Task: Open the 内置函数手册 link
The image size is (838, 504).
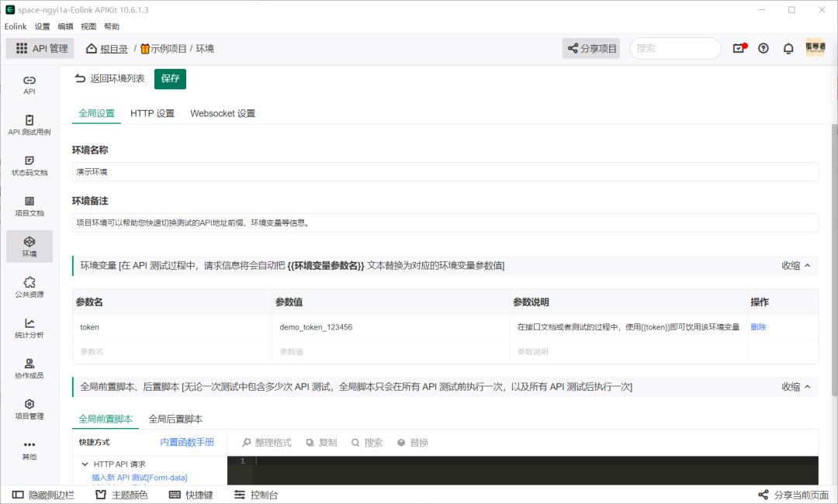Action: coord(187,442)
